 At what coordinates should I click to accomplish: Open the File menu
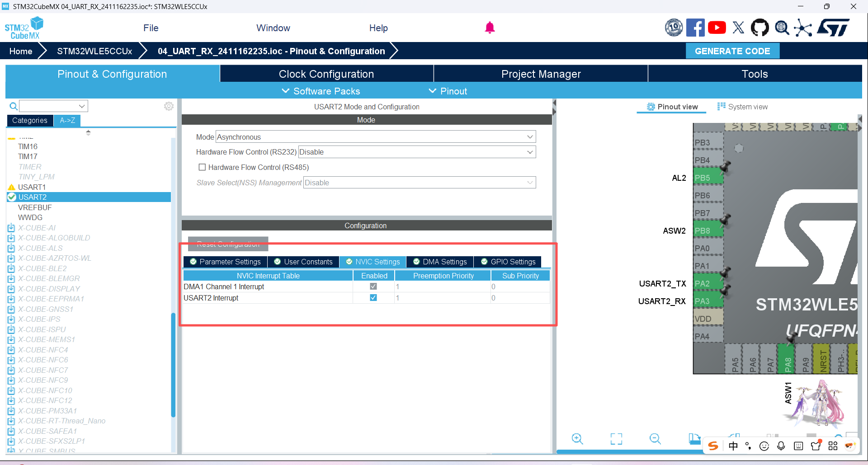[151, 28]
